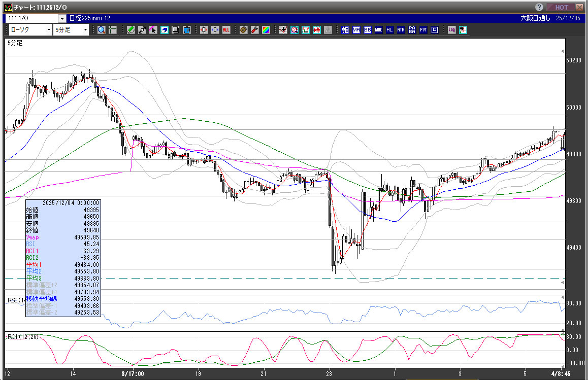Click the magnifier zoom tool icon

click(x=102, y=30)
